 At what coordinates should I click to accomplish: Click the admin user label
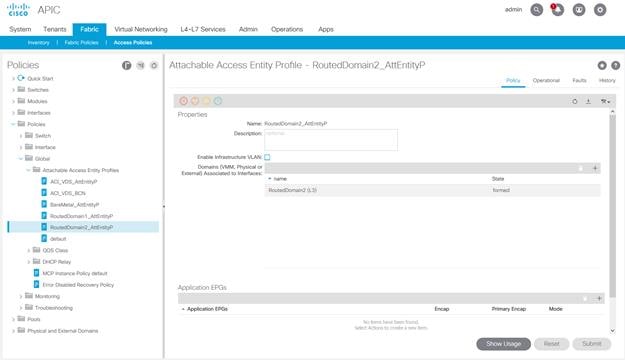[513, 10]
